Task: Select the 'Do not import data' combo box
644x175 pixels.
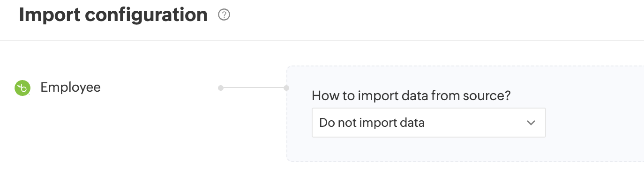Action: 428,123
